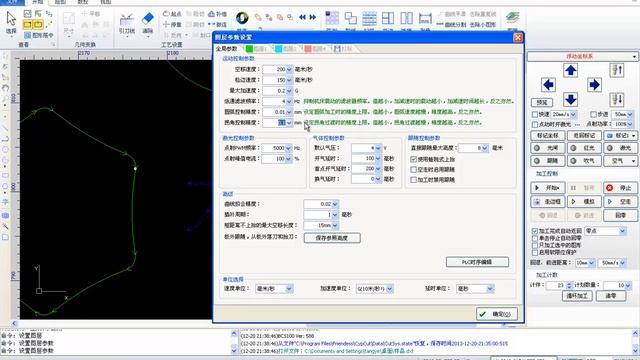Enable 空走时启用跟随 checkbox
The width and height of the screenshot is (640, 360).
point(413,169)
